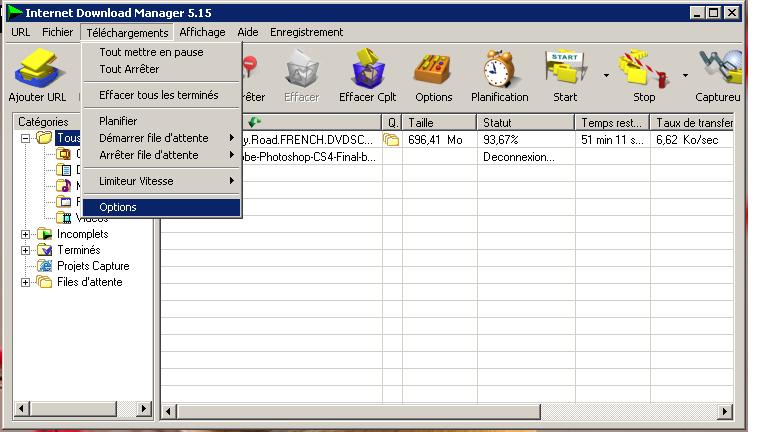Select Terminés tree label
The image size is (757, 432).
point(79,250)
